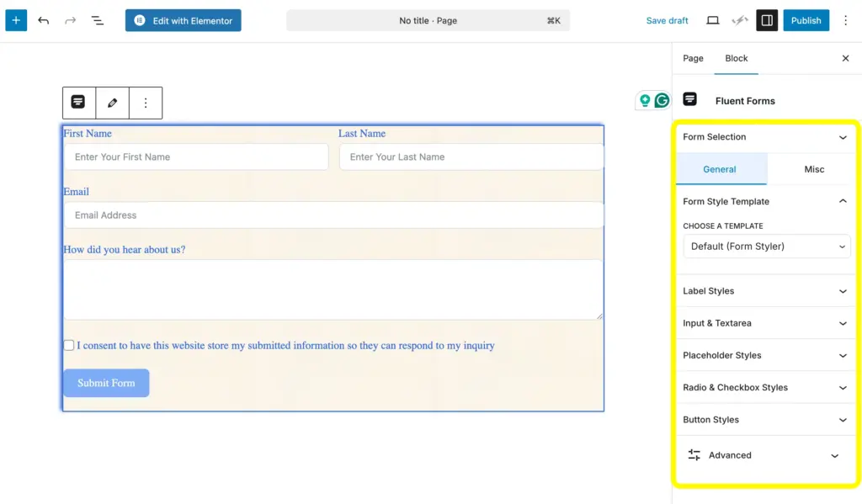Click the teal lightbulb suggestion icon
Screen dimensions: 862x504
[x=645, y=100]
